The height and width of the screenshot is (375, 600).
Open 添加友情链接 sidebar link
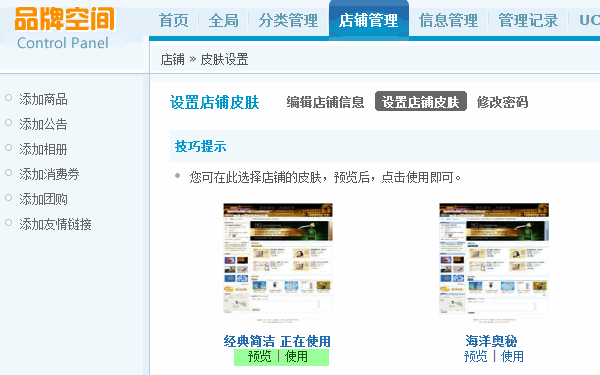tap(55, 224)
